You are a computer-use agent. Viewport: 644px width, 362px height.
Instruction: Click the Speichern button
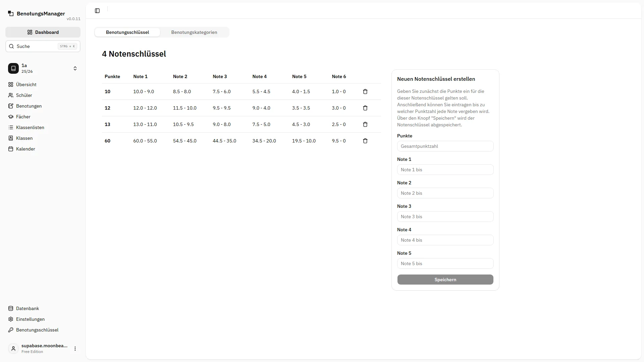(x=445, y=280)
